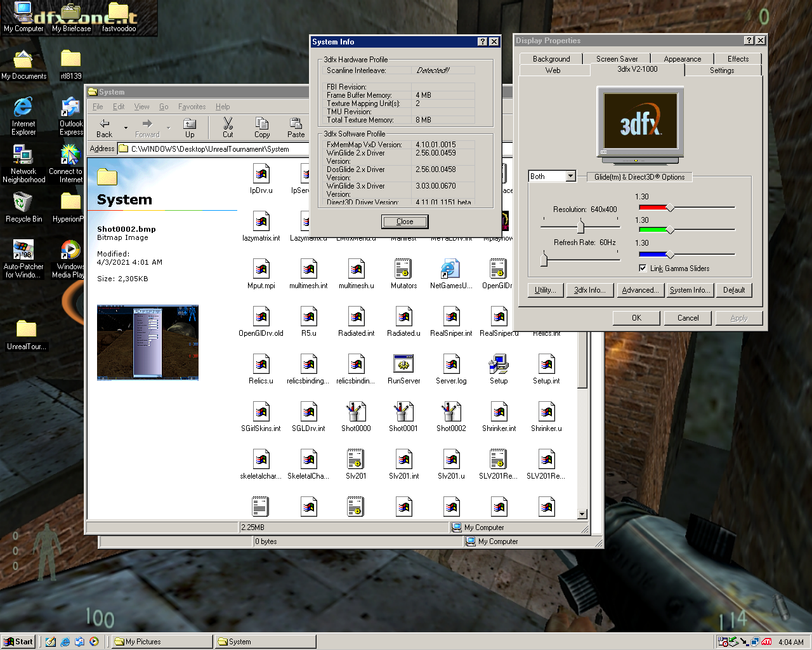Click the Shot0002 bitmap preview thumbnail
Viewport: 812px width, 650px height.
(148, 342)
